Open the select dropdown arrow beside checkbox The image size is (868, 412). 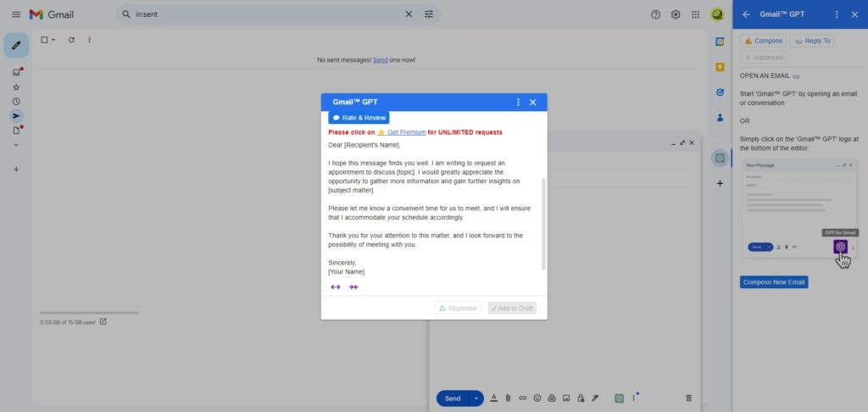coord(53,40)
